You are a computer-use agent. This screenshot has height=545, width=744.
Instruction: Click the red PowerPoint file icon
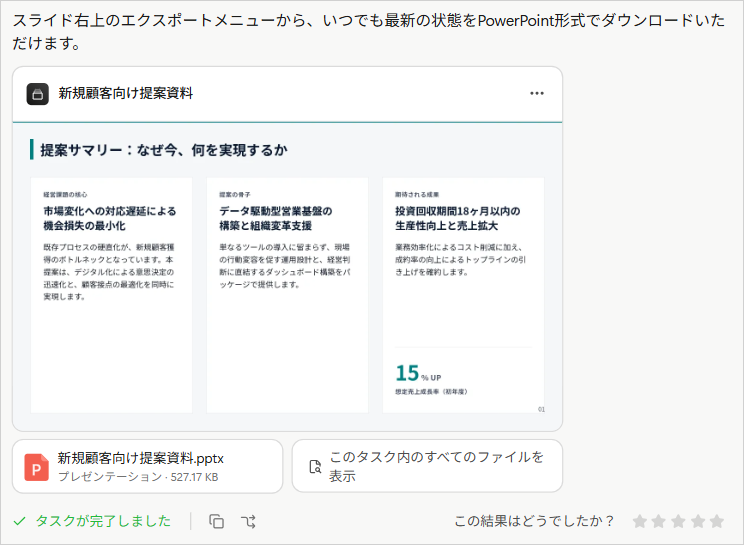[37, 468]
